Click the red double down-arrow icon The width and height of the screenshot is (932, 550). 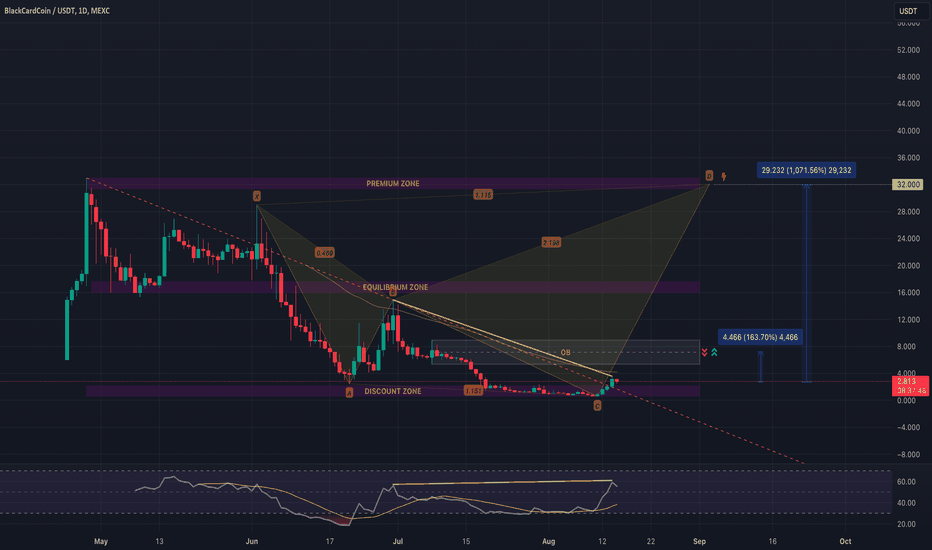704,353
